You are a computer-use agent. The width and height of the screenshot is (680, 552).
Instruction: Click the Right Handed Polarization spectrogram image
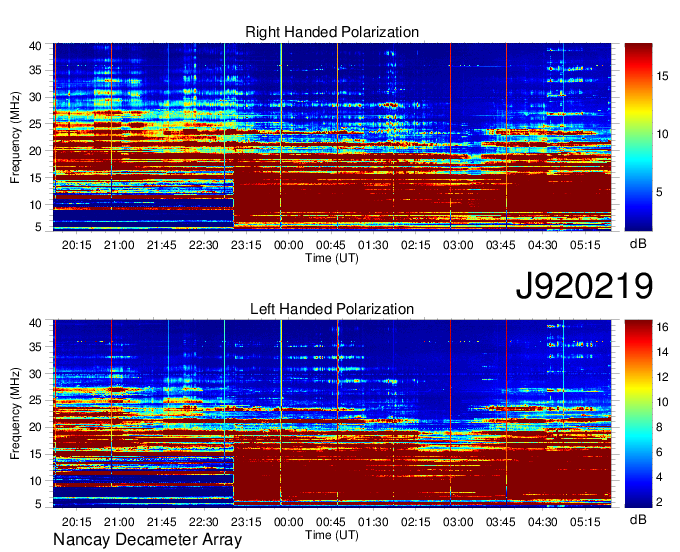pyautogui.click(x=332, y=136)
